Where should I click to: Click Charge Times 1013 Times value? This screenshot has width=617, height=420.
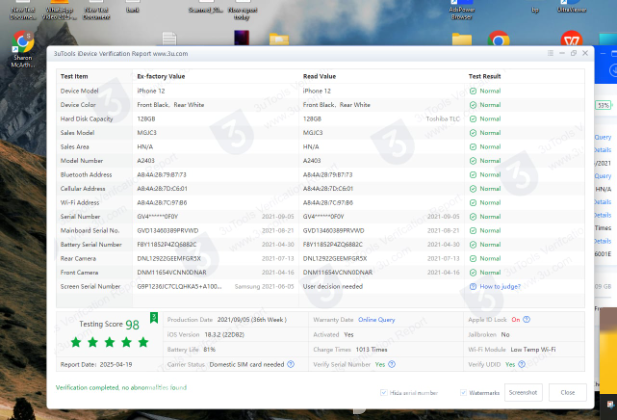pos(371,350)
